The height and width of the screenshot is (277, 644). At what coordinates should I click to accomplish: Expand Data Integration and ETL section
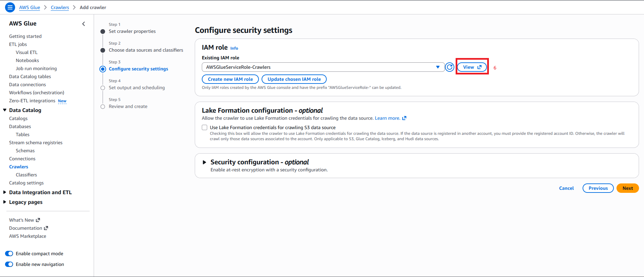pos(5,192)
